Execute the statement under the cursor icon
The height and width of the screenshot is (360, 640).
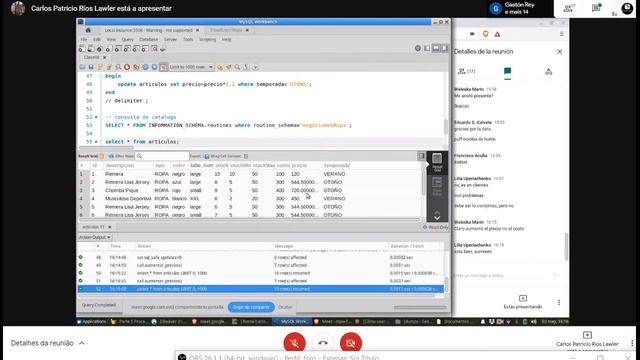[109, 67]
